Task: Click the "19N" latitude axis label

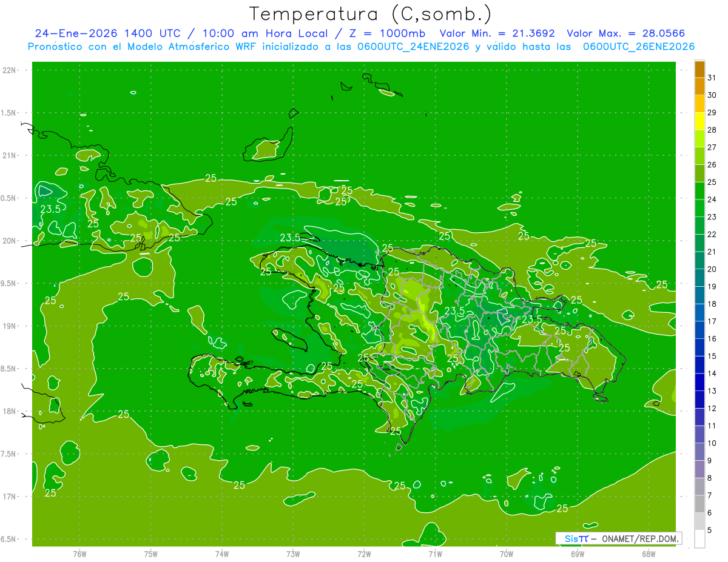Action: (x=8, y=326)
